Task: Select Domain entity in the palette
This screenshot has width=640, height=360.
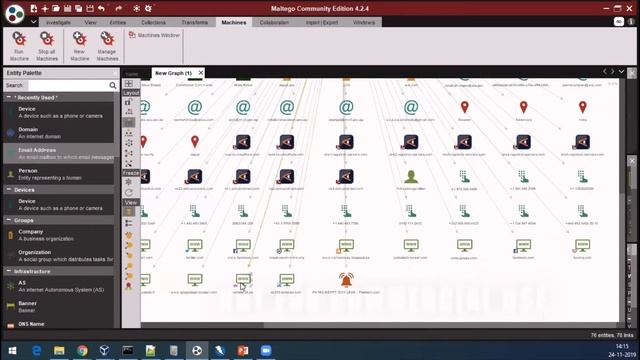Action: pos(59,133)
